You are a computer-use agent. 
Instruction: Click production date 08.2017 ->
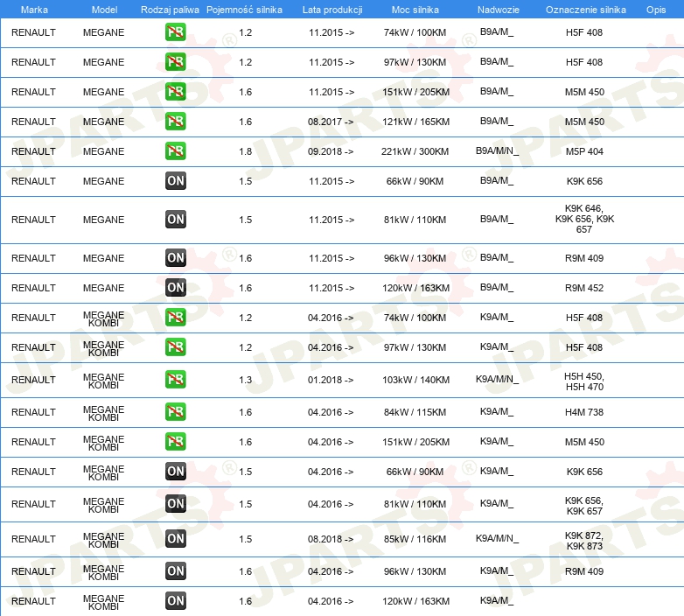pyautogui.click(x=331, y=122)
